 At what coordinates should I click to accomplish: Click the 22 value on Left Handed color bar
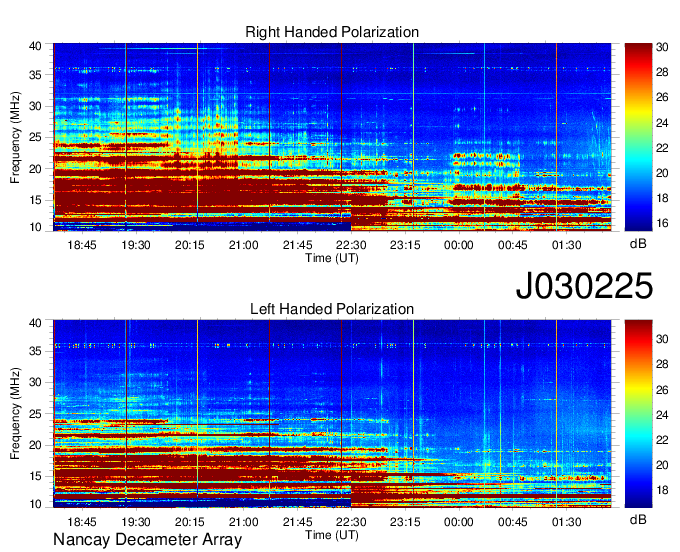pyautogui.click(x=662, y=440)
